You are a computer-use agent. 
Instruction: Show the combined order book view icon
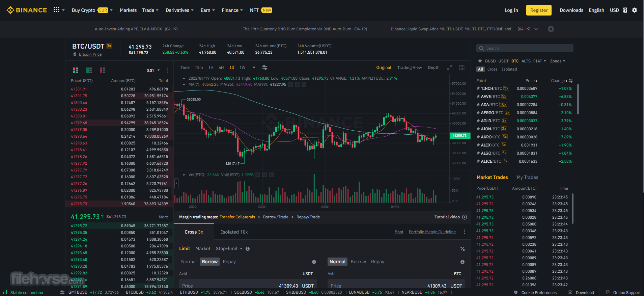[76, 70]
